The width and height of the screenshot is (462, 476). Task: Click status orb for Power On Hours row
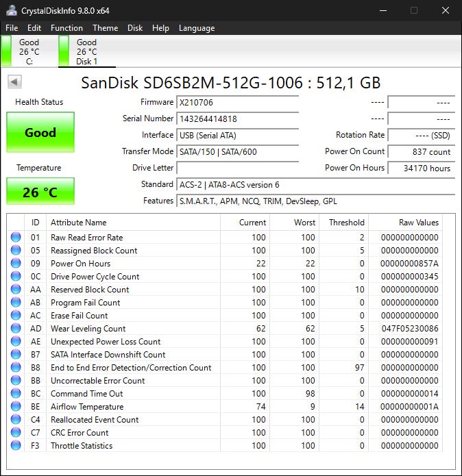16,263
